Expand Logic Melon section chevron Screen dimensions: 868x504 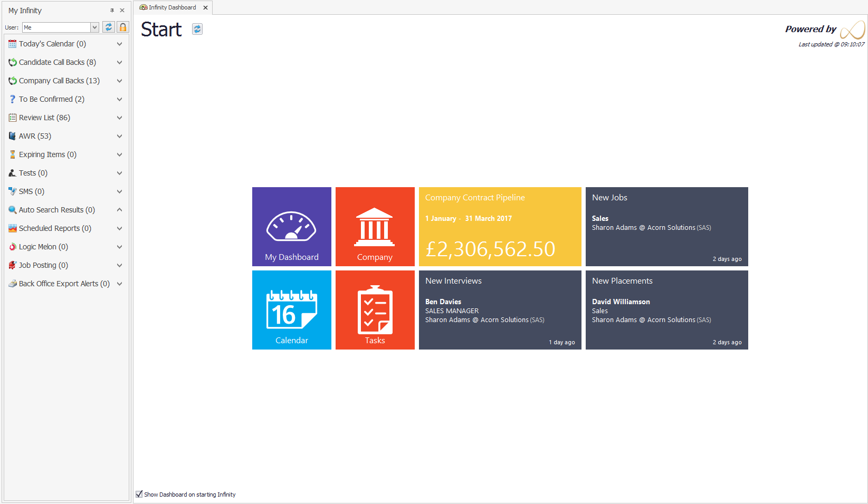120,247
